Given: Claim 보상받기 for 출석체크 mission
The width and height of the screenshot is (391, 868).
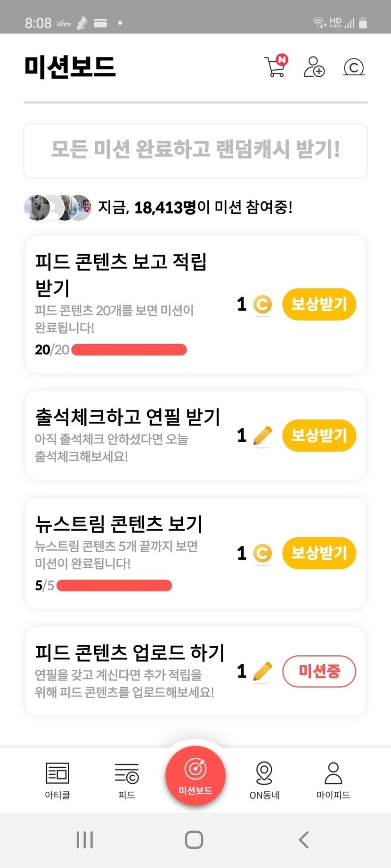Looking at the screenshot, I should pyautogui.click(x=319, y=436).
